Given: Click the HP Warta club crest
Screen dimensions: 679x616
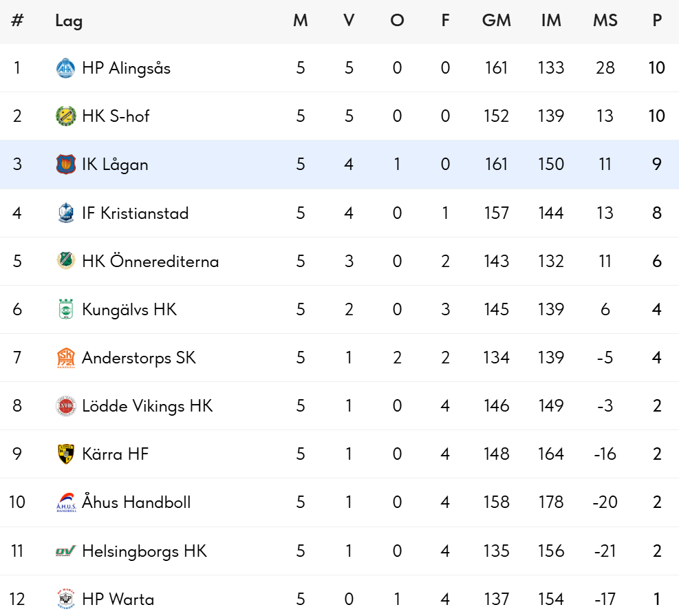Looking at the screenshot, I should [x=65, y=599].
